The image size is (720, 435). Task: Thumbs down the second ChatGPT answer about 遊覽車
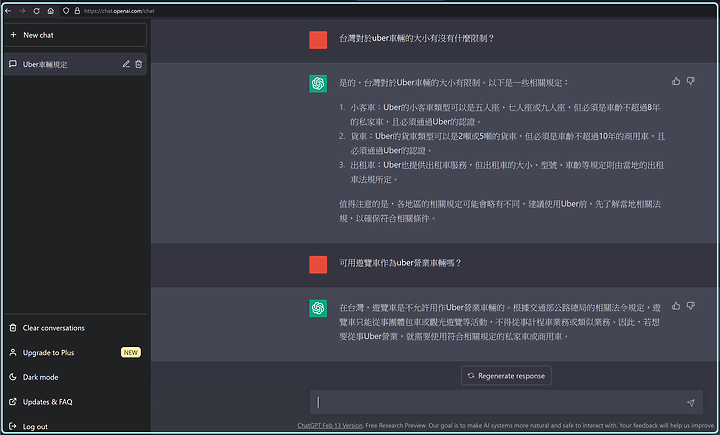[691, 306]
